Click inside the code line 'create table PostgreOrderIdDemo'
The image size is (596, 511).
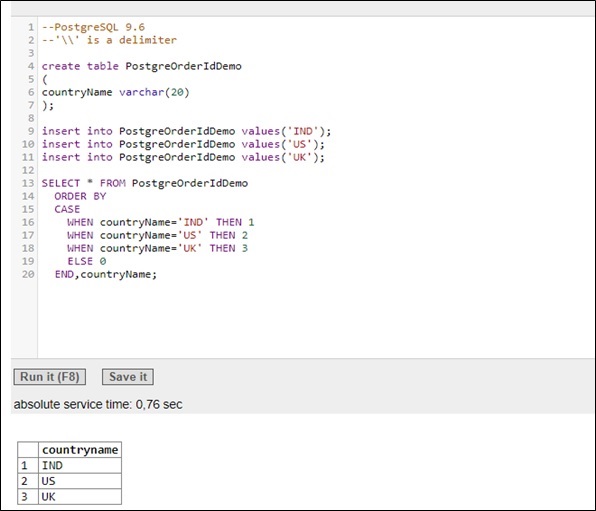141,66
